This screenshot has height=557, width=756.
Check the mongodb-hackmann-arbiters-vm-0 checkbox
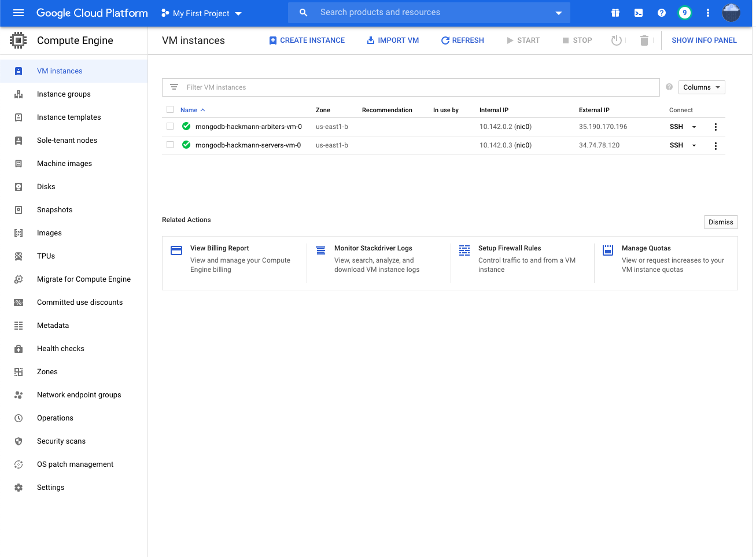(x=170, y=126)
